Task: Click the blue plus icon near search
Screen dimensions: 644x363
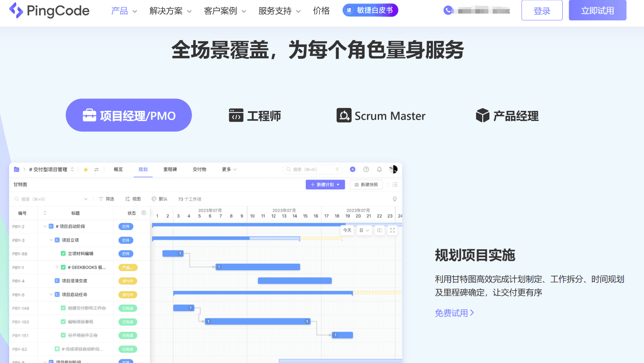Action: 352,169
